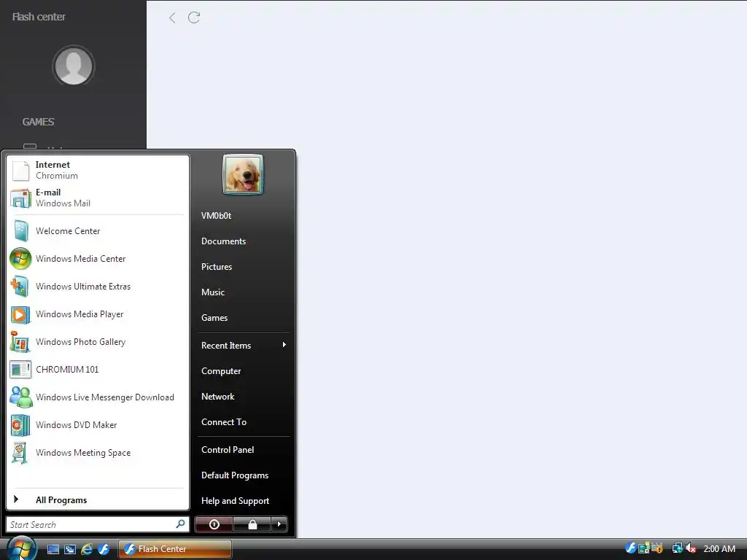Start Windows Media Center
Screen dimensions: 747x560
(x=98, y=259)
